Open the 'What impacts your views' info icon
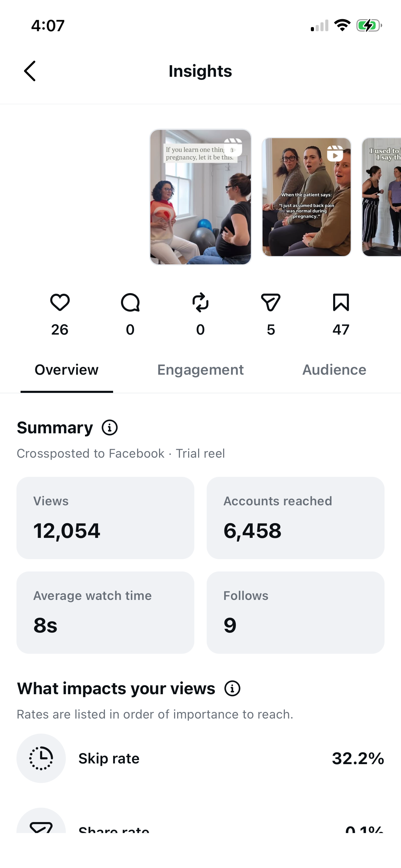401x868 pixels. point(232,688)
